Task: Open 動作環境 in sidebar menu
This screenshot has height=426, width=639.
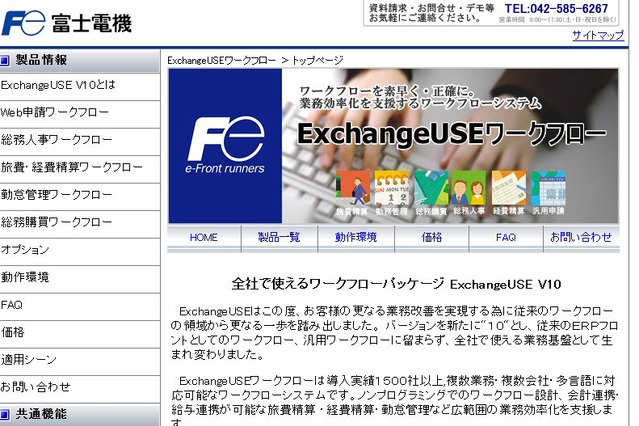Action: click(x=80, y=278)
